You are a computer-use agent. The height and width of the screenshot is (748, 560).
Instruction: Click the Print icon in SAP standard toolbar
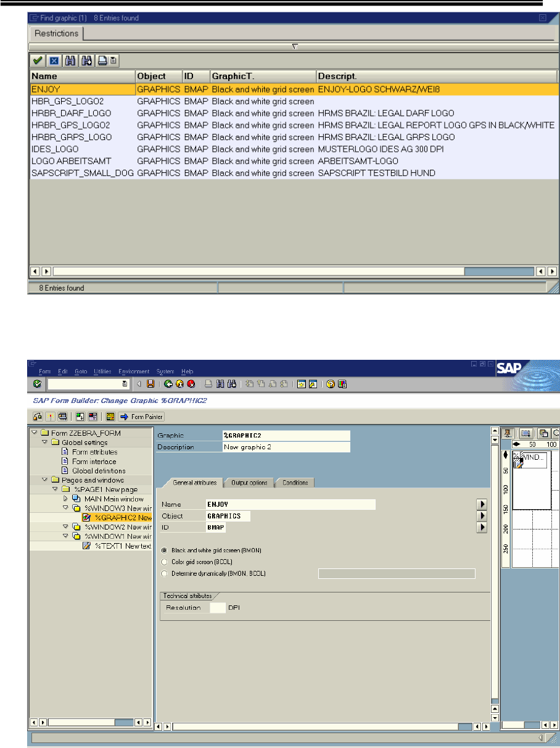pos(209,384)
